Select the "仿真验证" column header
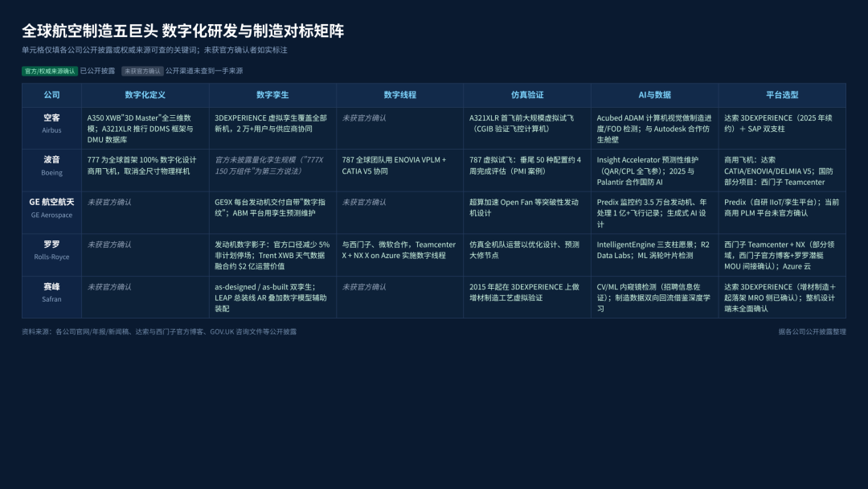Screen dimensions: 868x489 (527, 95)
